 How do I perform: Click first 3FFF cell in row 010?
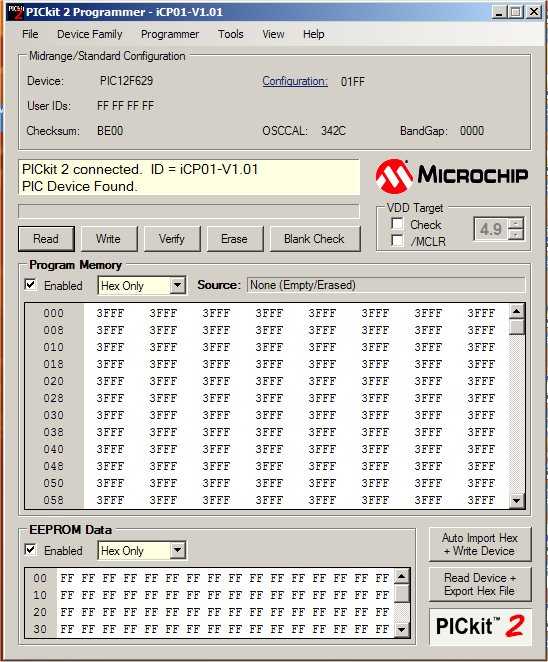pos(110,347)
